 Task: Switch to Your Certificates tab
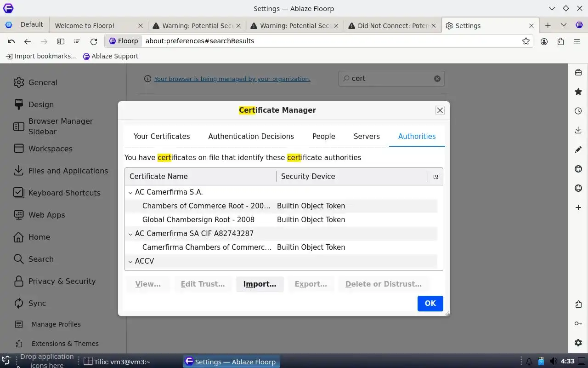click(x=162, y=137)
